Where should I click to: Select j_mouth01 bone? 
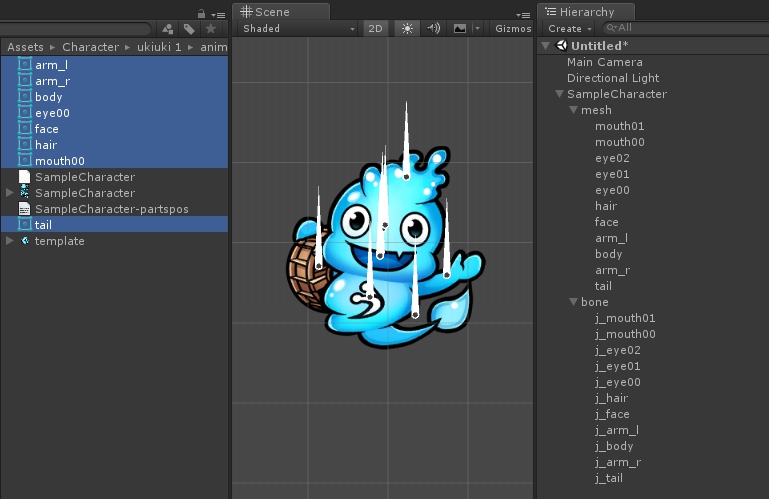[625, 318]
